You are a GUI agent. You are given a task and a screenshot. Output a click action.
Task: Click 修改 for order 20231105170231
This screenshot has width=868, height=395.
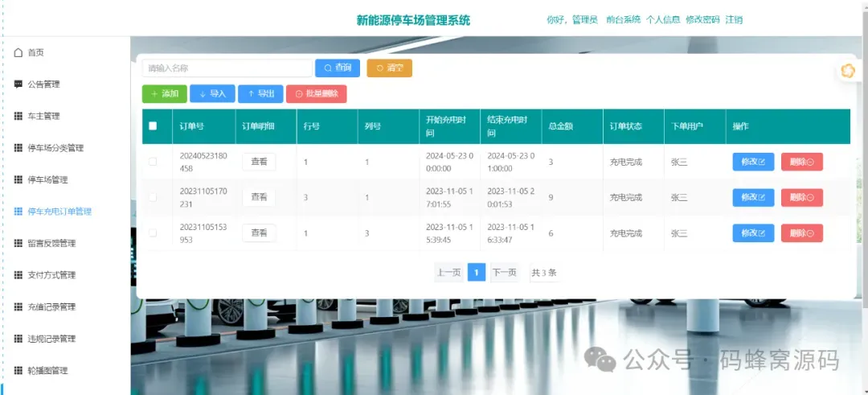point(753,197)
